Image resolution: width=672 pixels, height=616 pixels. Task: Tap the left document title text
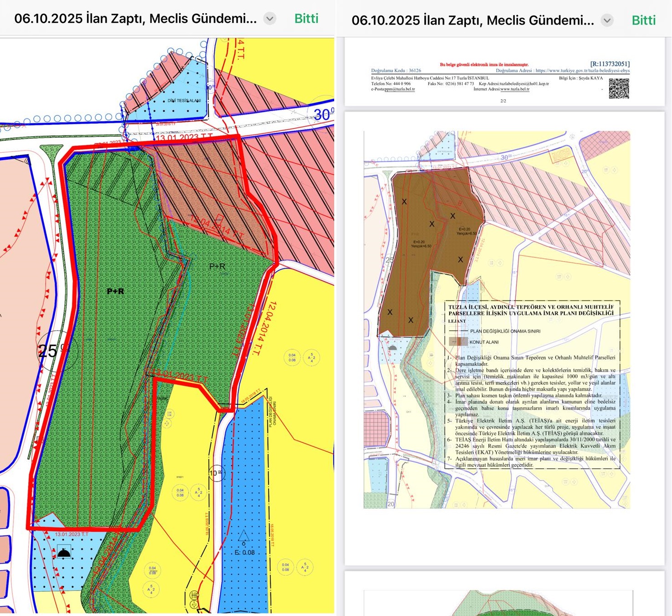(135, 19)
